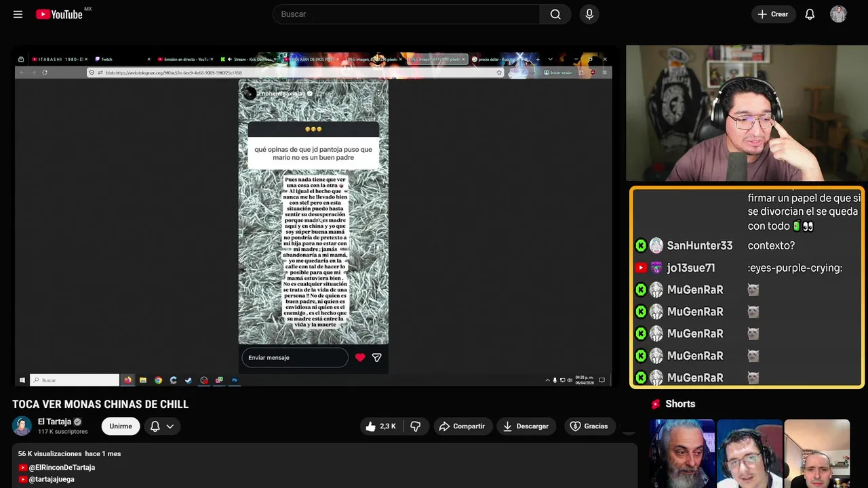Focus the Buscar search field
868x488 pixels.
(x=406, y=14)
